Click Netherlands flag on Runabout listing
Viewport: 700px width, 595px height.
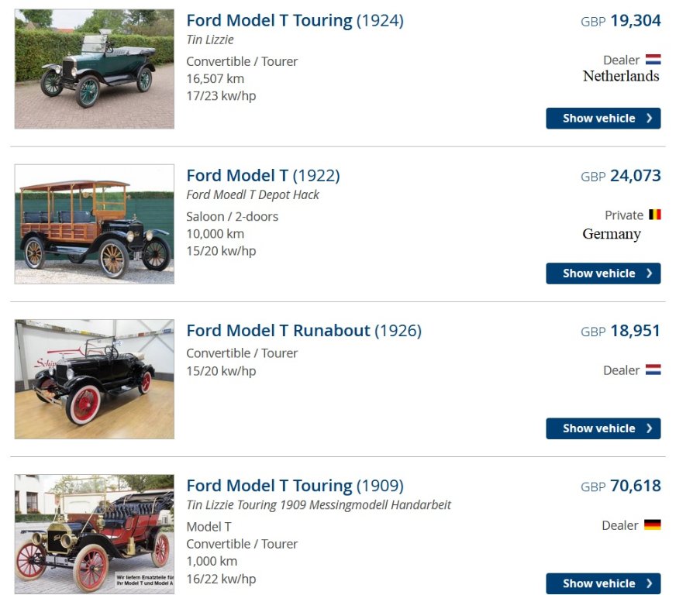(x=653, y=370)
